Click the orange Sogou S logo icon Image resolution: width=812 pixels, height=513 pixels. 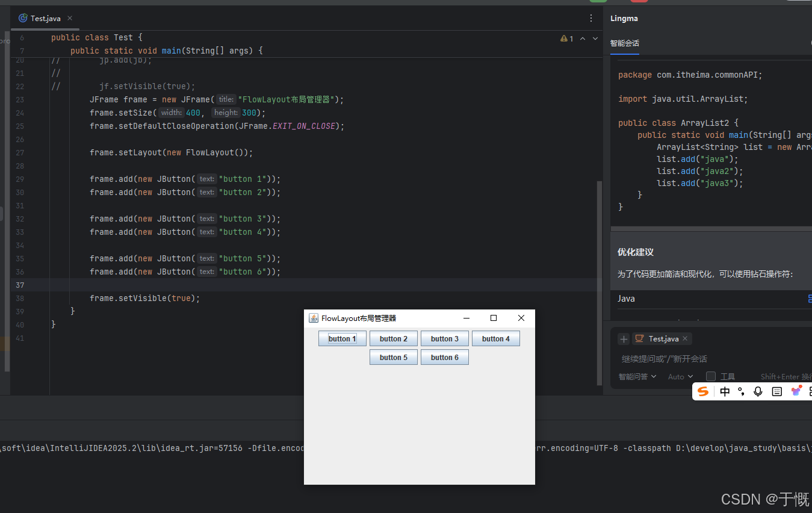click(x=702, y=391)
